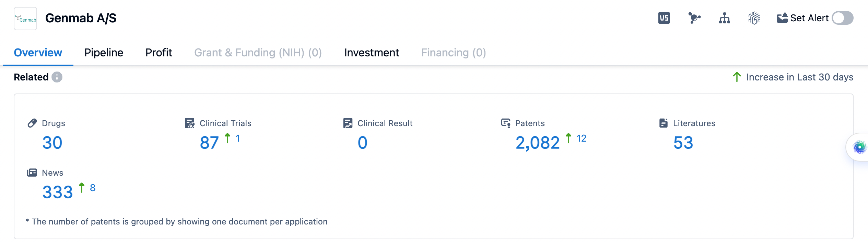Open the organization hierarchy tree icon

tap(724, 18)
